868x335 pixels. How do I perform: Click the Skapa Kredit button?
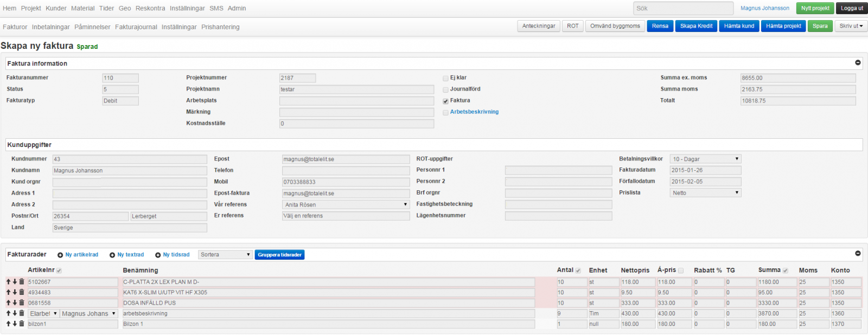696,26
